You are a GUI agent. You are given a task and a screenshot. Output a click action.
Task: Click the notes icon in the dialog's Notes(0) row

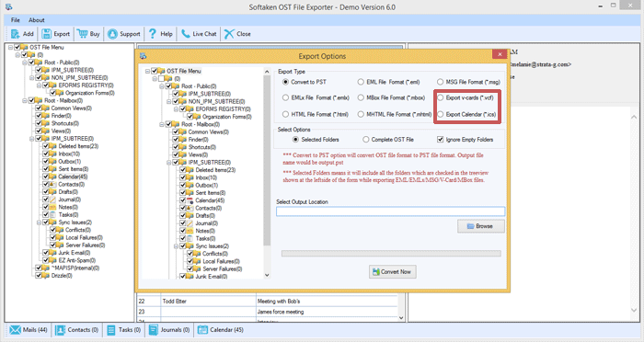coord(190,231)
